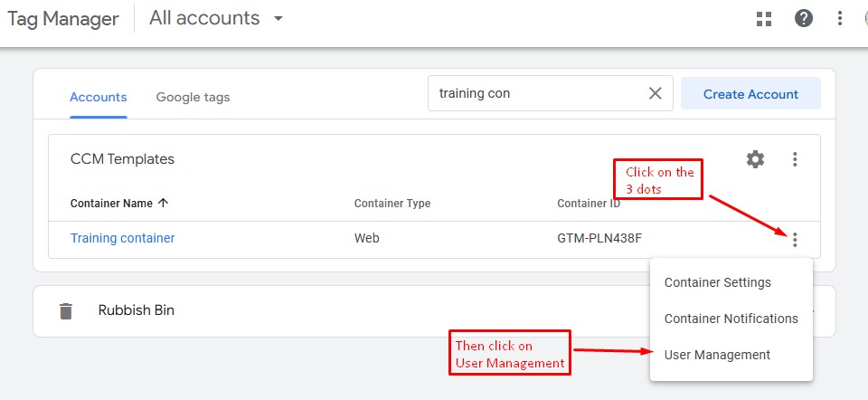Sort by Container Name arrow

click(x=163, y=203)
